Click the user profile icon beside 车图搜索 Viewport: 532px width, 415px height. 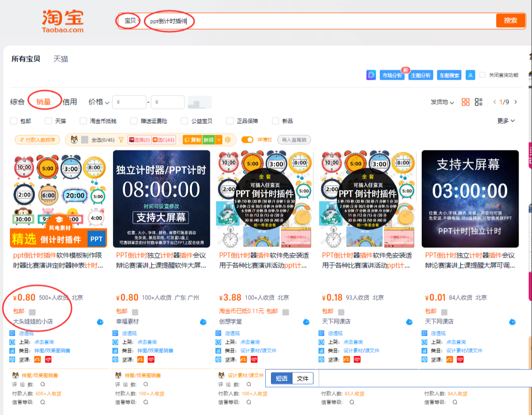(470, 75)
